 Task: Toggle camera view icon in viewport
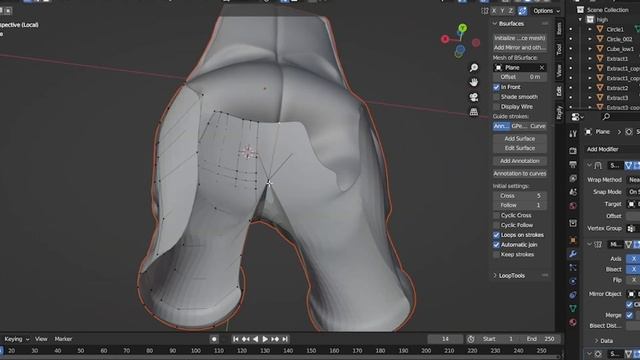click(x=473, y=97)
